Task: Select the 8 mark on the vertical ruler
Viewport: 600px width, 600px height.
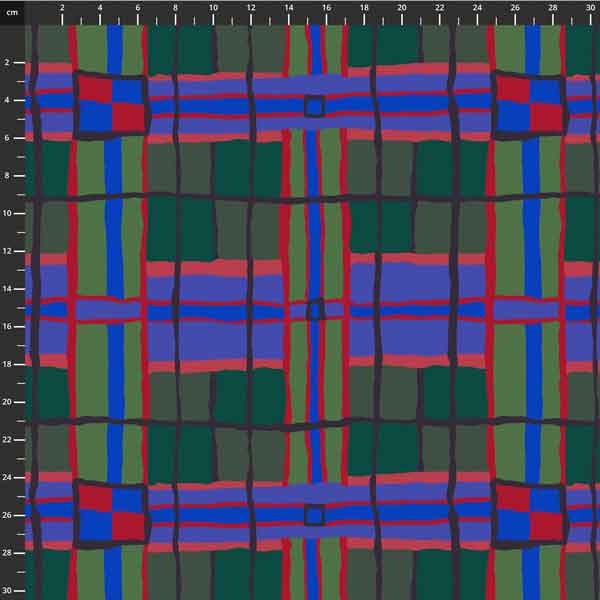Action: tap(8, 175)
